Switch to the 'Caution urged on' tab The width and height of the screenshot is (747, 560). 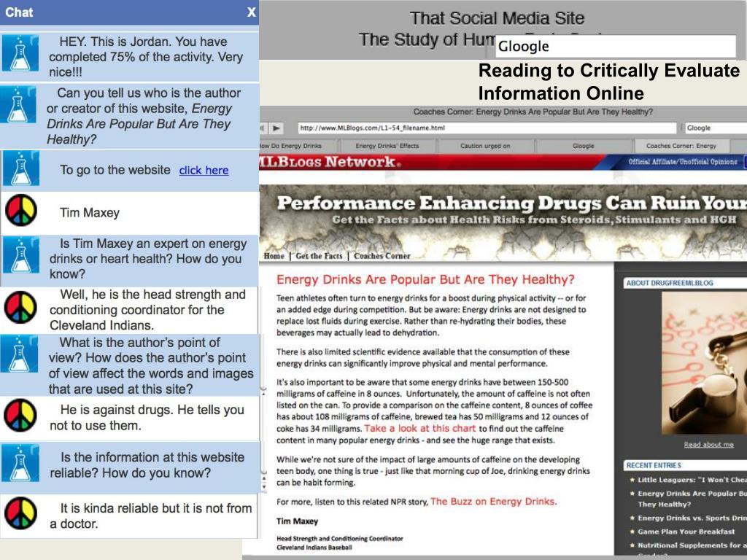(x=485, y=146)
